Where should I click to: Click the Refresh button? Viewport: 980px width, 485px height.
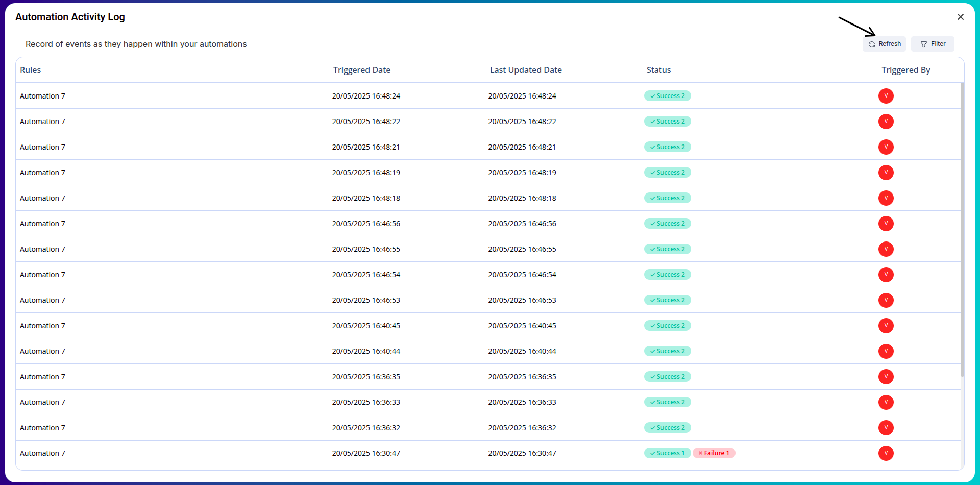pyautogui.click(x=884, y=44)
